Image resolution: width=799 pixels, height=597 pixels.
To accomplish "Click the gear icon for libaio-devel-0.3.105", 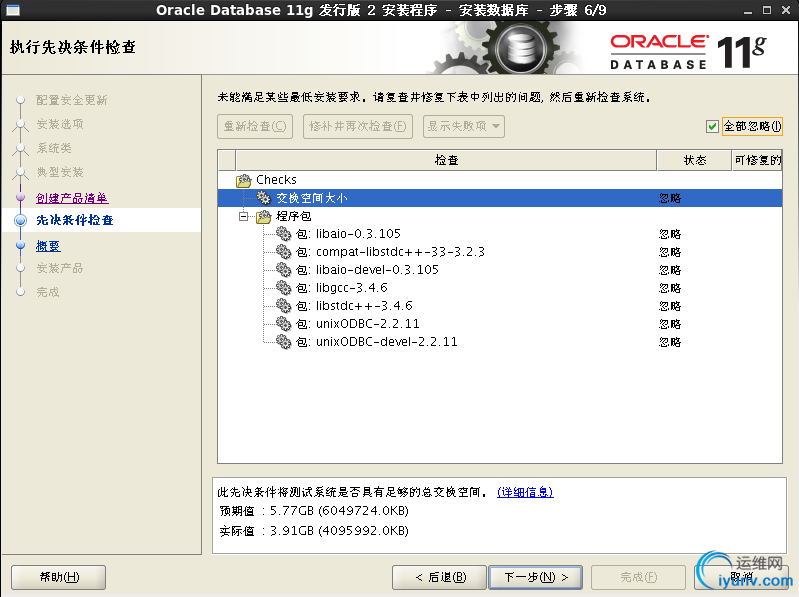I will [283, 269].
